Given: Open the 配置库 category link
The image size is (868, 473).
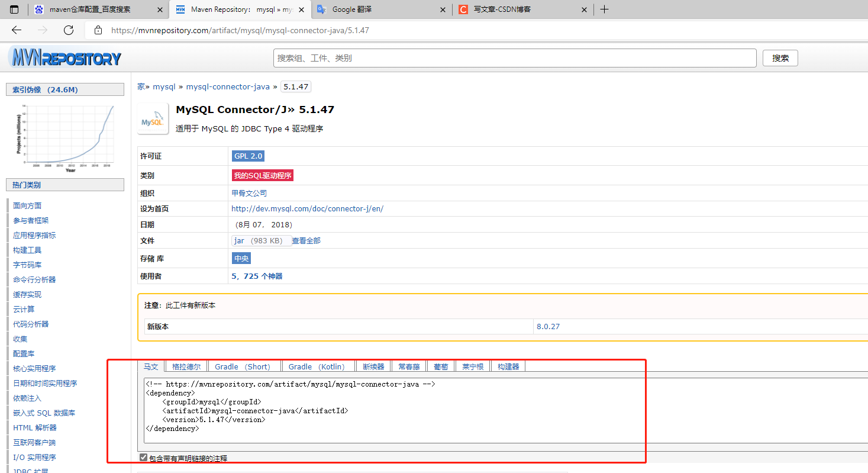Looking at the screenshot, I should pyautogui.click(x=24, y=354).
